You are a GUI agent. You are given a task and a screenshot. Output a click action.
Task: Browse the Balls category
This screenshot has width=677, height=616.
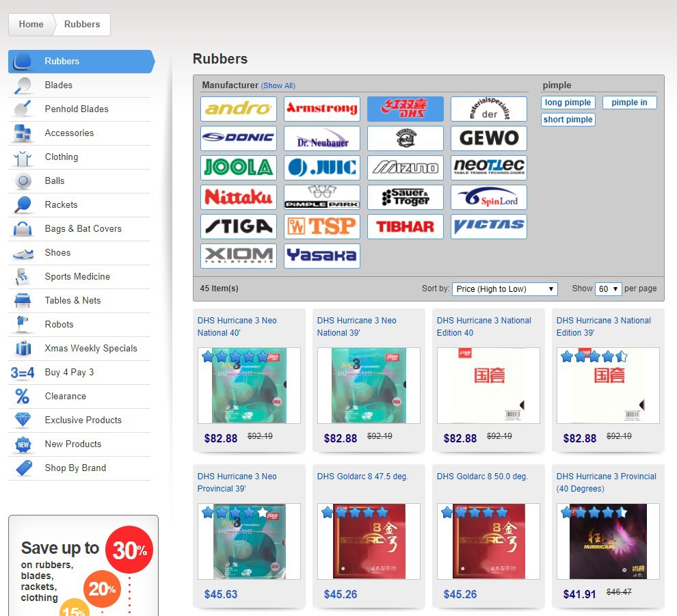[79, 181]
